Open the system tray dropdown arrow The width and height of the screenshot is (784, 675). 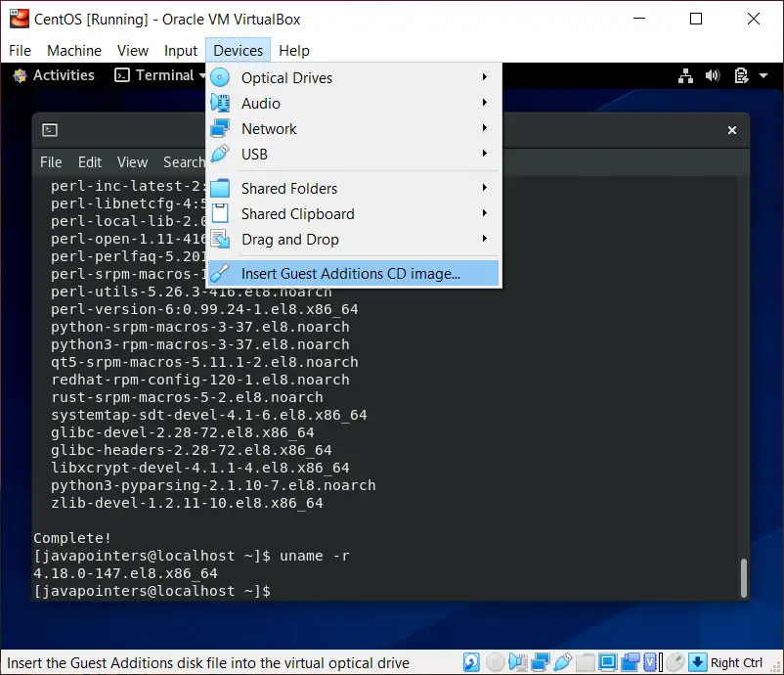(x=763, y=76)
